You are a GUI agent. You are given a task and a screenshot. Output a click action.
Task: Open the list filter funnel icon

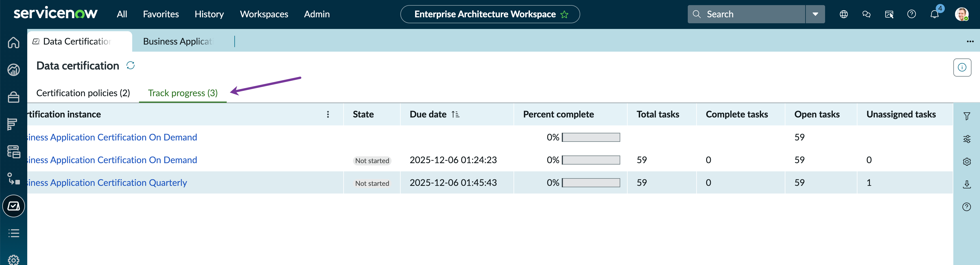pos(966,116)
